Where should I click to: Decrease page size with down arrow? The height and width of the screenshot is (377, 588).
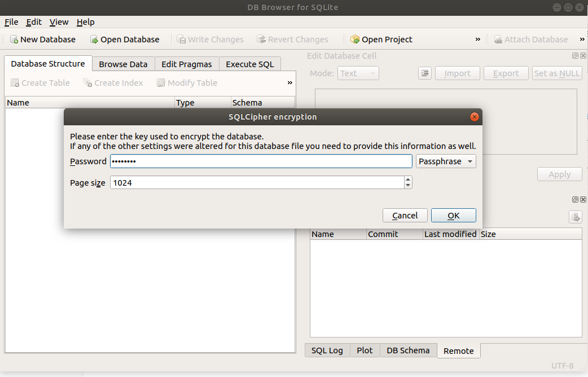(408, 186)
